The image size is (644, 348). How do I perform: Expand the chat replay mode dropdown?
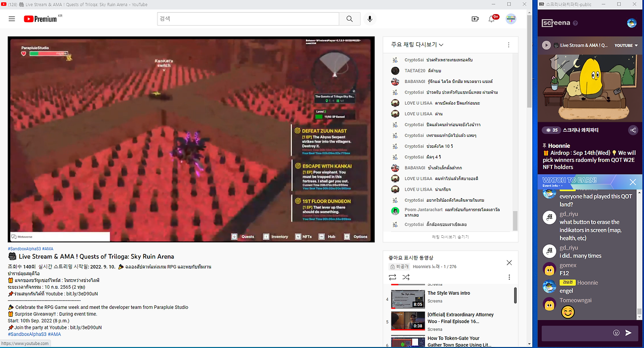click(418, 45)
